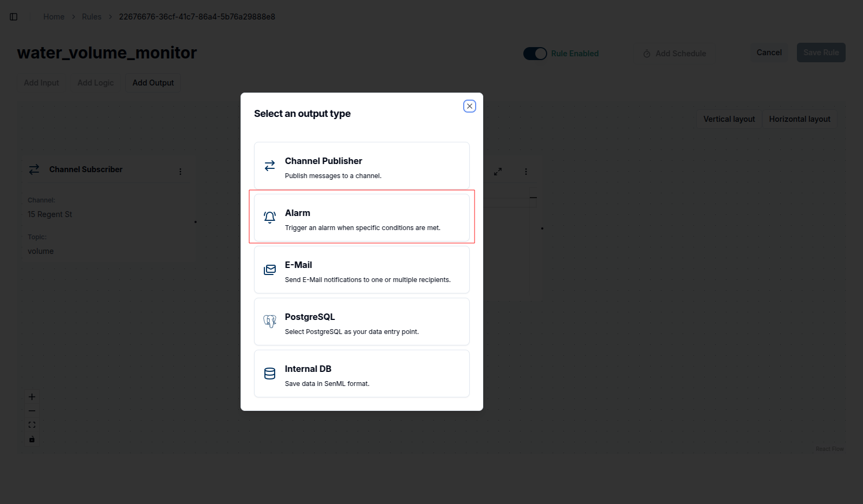Open Rules breadcrumb link
Screen dimensions: 863x504
coord(92,17)
